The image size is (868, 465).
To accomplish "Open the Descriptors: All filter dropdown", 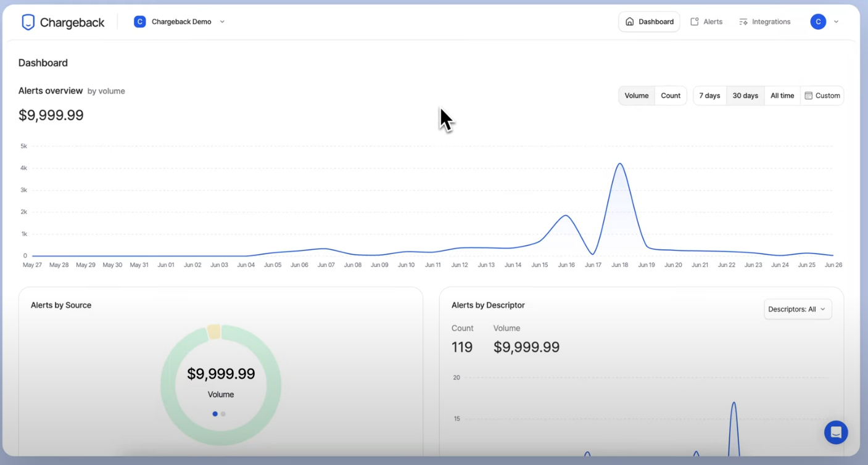I will pyautogui.click(x=798, y=309).
